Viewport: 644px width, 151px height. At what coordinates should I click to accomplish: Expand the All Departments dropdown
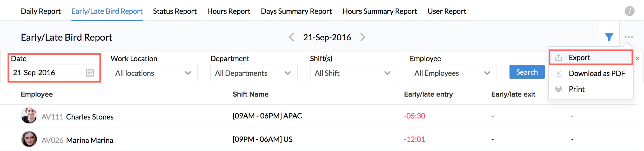click(x=254, y=73)
